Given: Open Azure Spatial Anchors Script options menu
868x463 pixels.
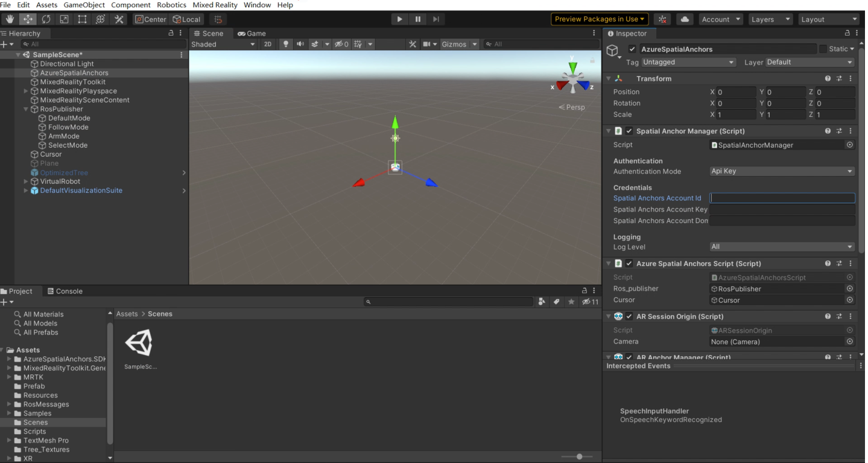Looking at the screenshot, I should tap(851, 263).
